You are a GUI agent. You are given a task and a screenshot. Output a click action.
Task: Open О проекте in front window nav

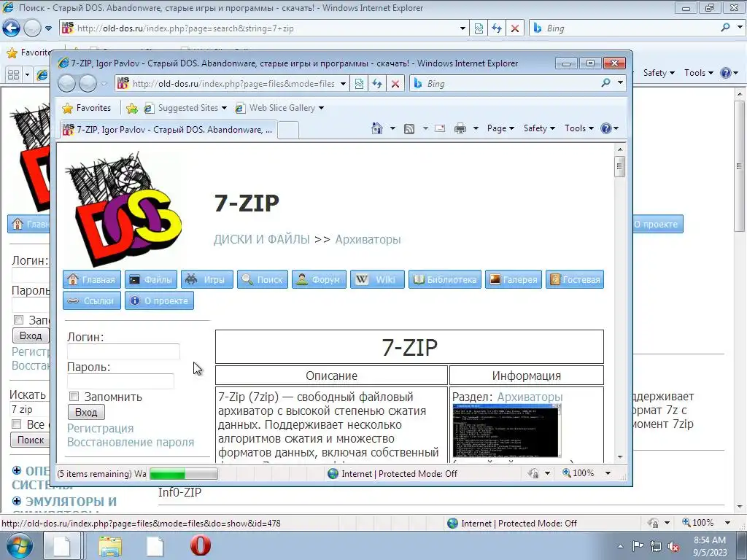tap(159, 300)
